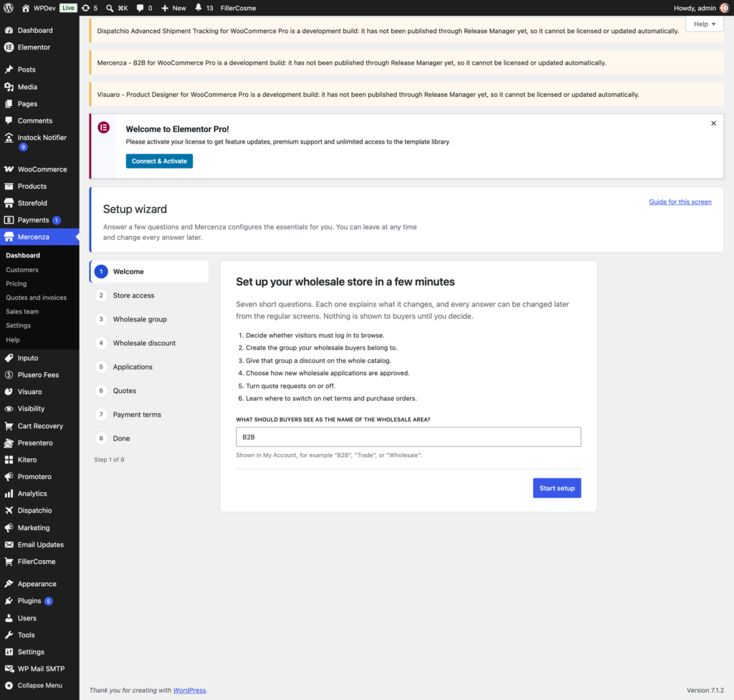Click the admin avatar icon
The width and height of the screenshot is (734, 700).
point(724,8)
